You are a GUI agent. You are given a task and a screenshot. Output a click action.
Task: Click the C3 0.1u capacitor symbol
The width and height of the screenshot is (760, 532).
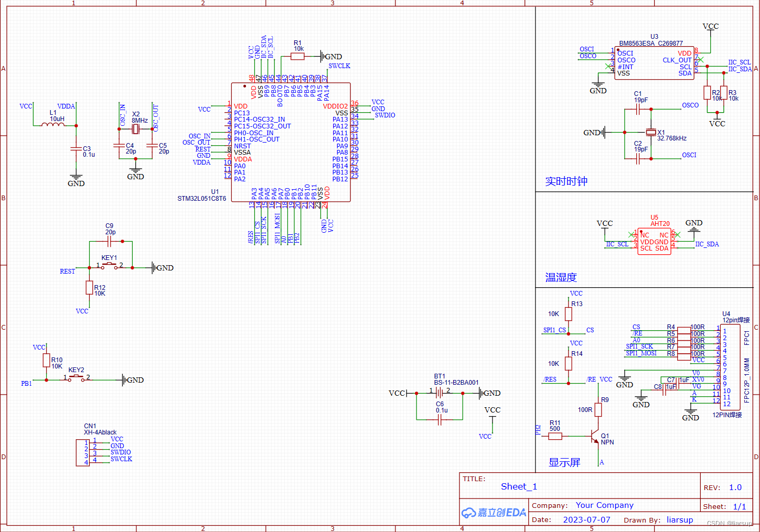pos(76,149)
